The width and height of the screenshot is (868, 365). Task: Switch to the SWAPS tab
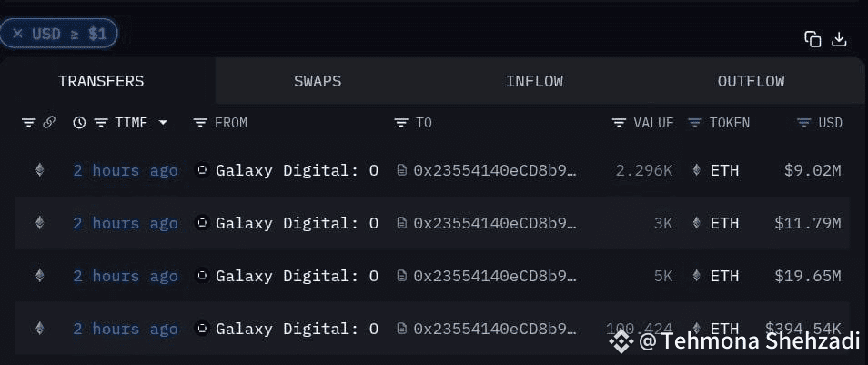(318, 81)
